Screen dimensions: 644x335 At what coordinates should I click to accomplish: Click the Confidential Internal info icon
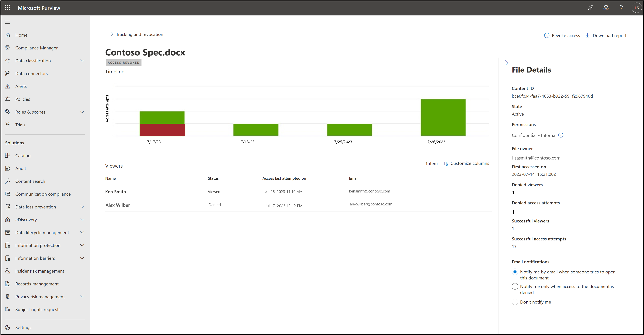coord(561,135)
